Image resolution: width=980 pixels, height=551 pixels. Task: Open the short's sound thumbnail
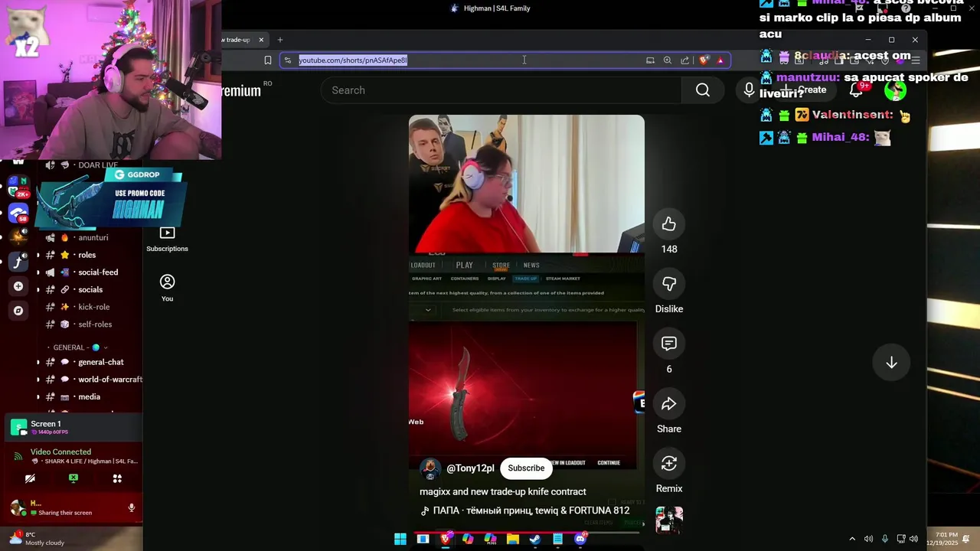coord(669,520)
